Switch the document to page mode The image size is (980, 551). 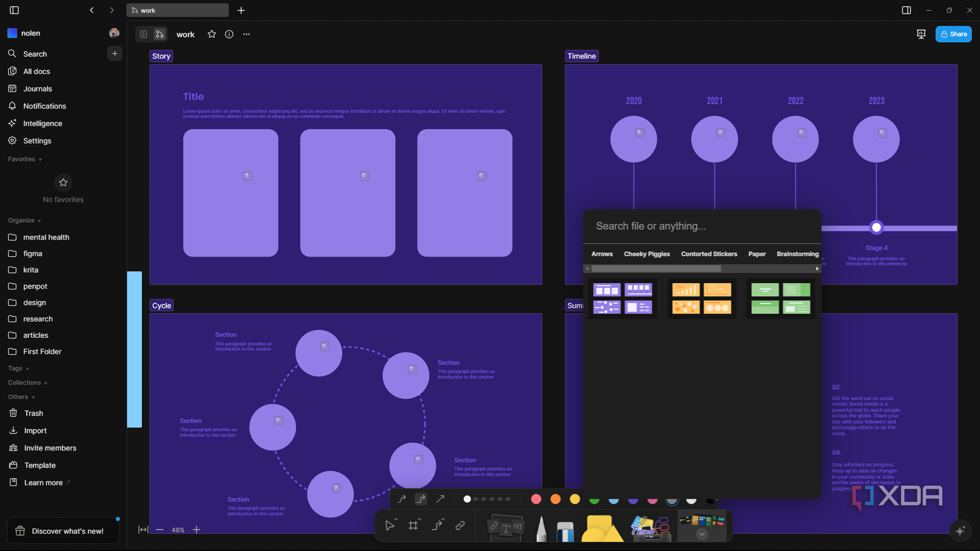tap(143, 34)
